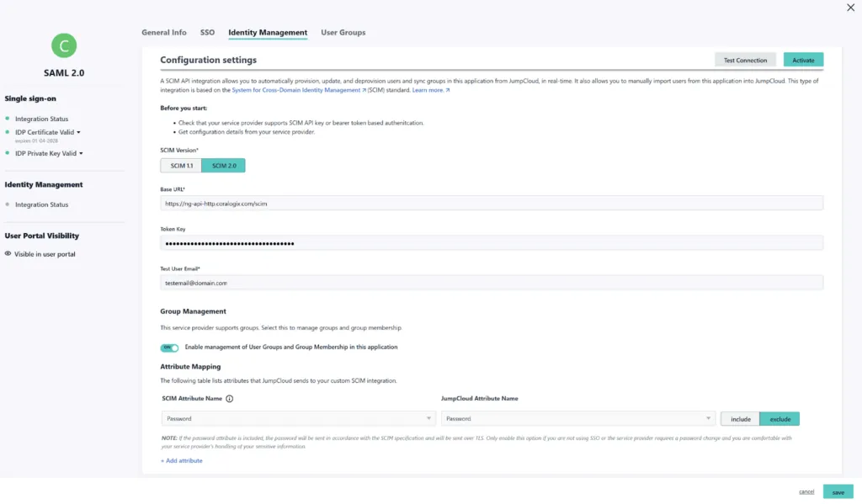
Task: Click Integration Status under Single sign-on
Action: 42,119
